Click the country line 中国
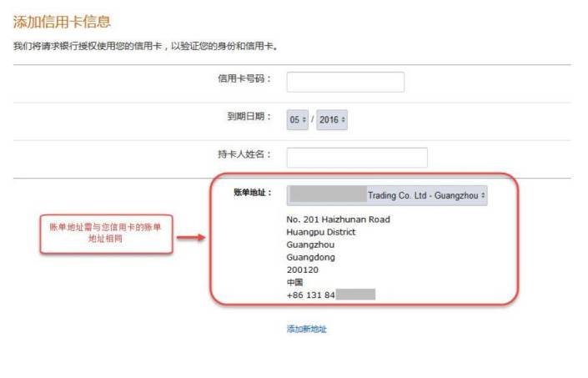The width and height of the screenshot is (588, 378). (x=294, y=282)
